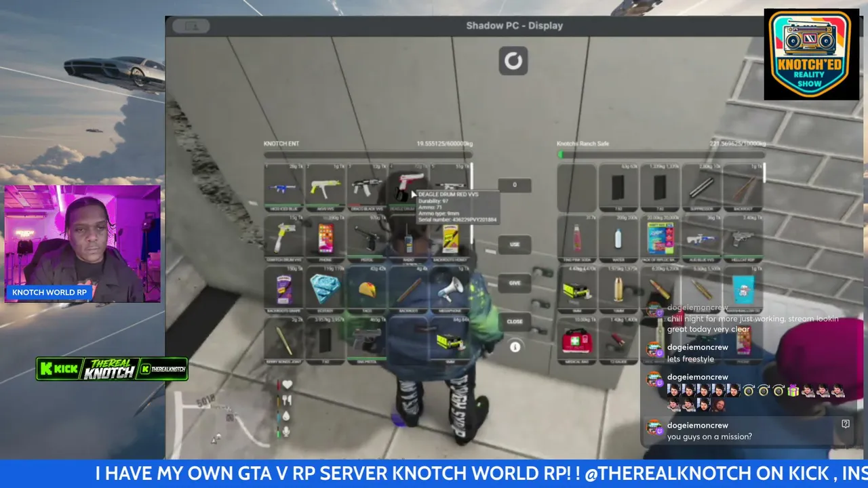Select the Backroot item in Knotch Ent

(408, 290)
